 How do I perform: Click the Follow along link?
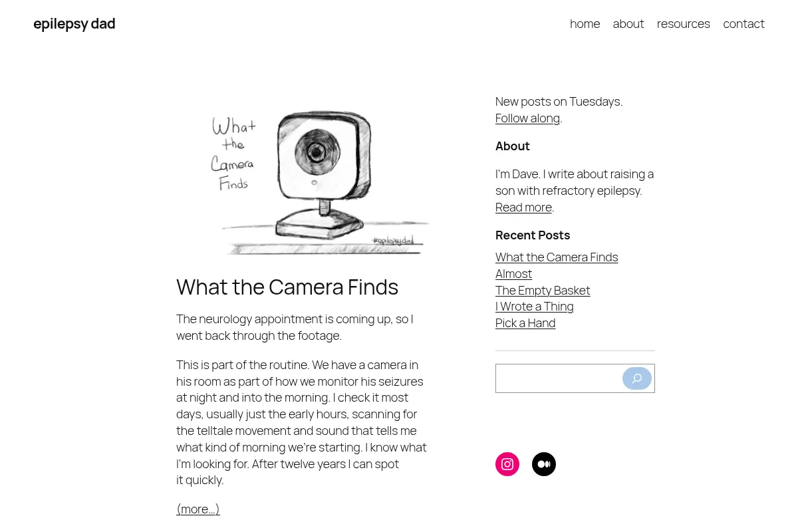[x=527, y=118]
